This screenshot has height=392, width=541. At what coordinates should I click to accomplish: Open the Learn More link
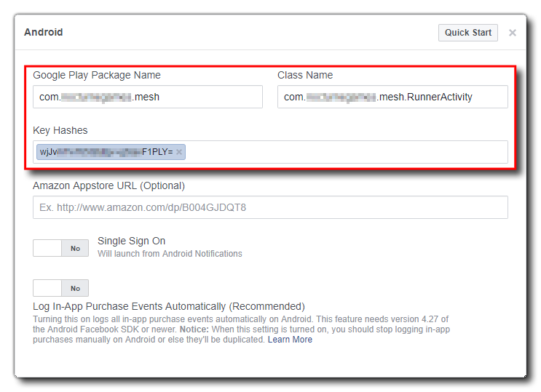click(x=290, y=340)
